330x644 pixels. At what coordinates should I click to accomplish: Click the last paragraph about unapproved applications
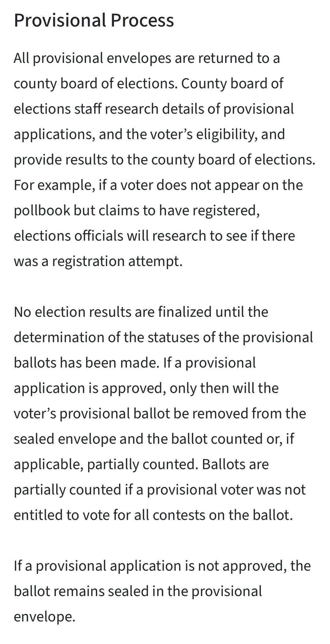(x=162, y=591)
